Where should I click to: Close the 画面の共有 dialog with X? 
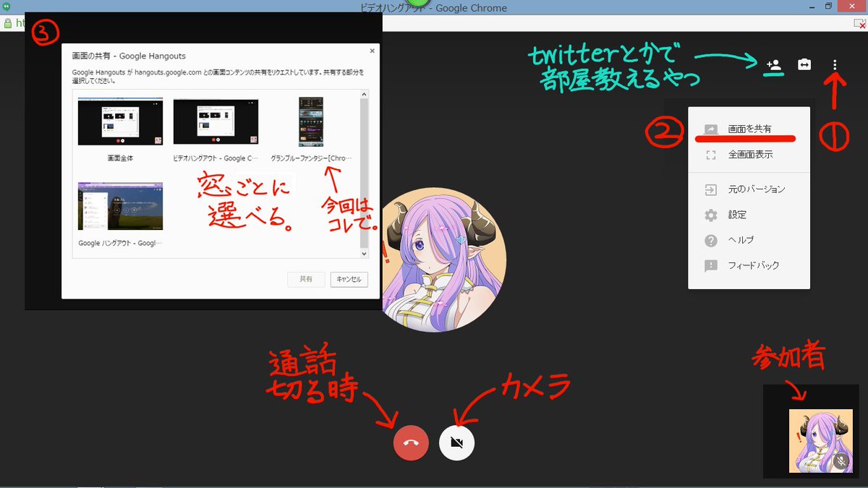(x=373, y=51)
